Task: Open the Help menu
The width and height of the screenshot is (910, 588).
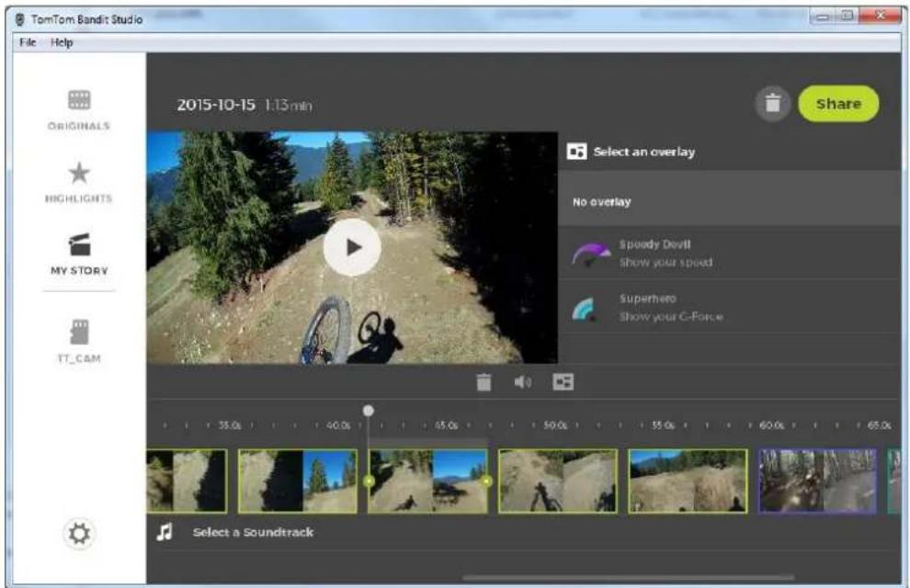Action: (62, 42)
